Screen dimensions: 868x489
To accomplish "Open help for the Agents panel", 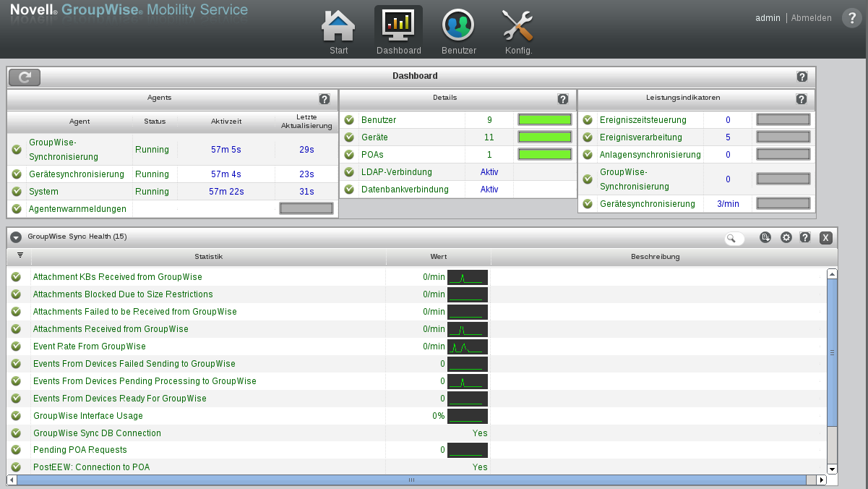I will pos(324,99).
